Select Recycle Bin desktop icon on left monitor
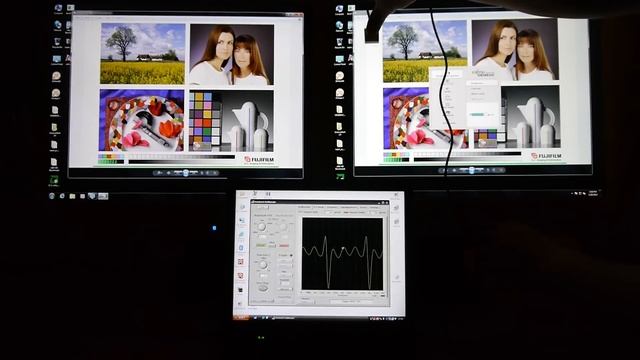This screenshot has height=360, width=640. pos(57,43)
